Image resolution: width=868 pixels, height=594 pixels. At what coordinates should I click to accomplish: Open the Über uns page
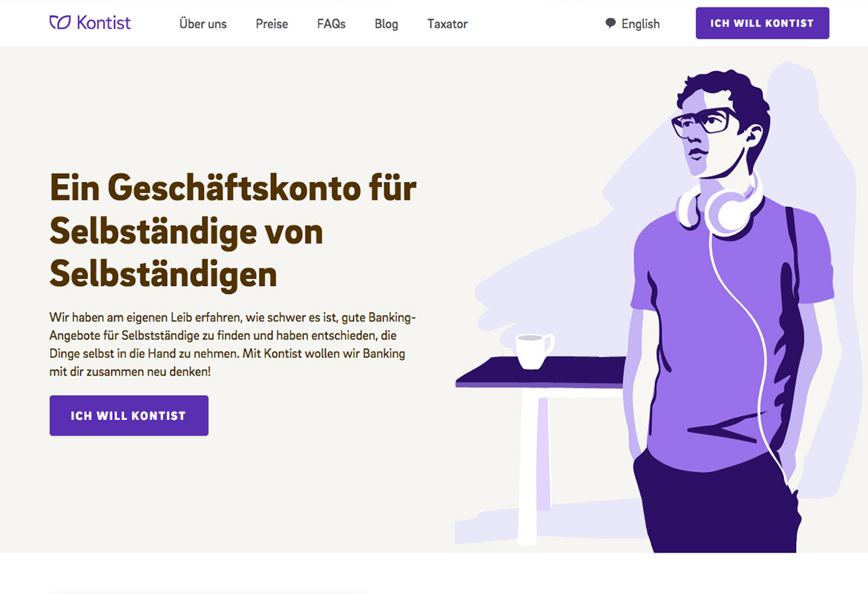point(203,24)
